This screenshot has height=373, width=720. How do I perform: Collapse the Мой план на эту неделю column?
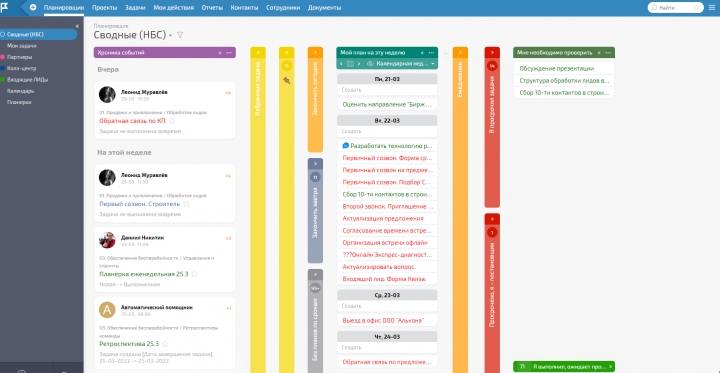pyautogui.click(x=422, y=52)
